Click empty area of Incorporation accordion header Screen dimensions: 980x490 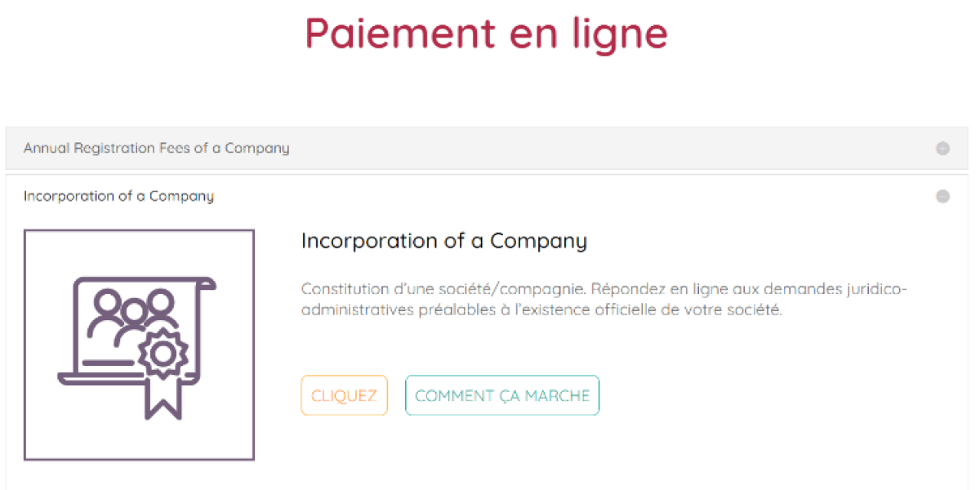tap(572, 196)
